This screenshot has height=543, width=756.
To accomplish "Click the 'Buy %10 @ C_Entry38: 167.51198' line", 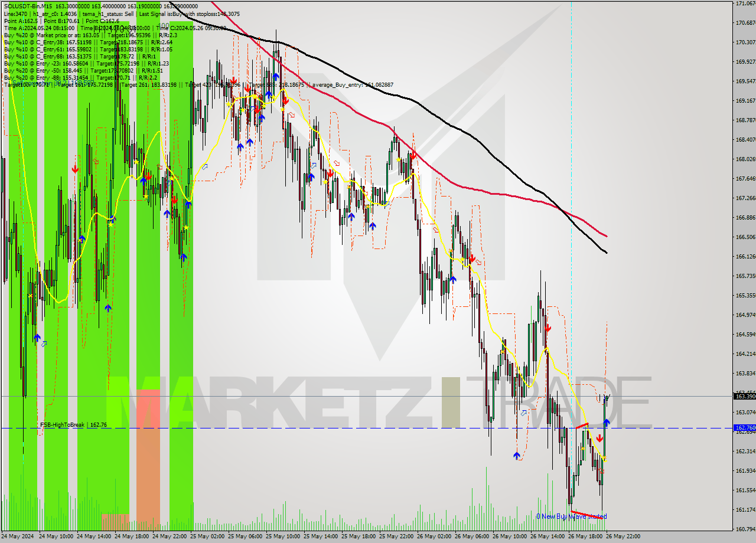I will 88,42.
